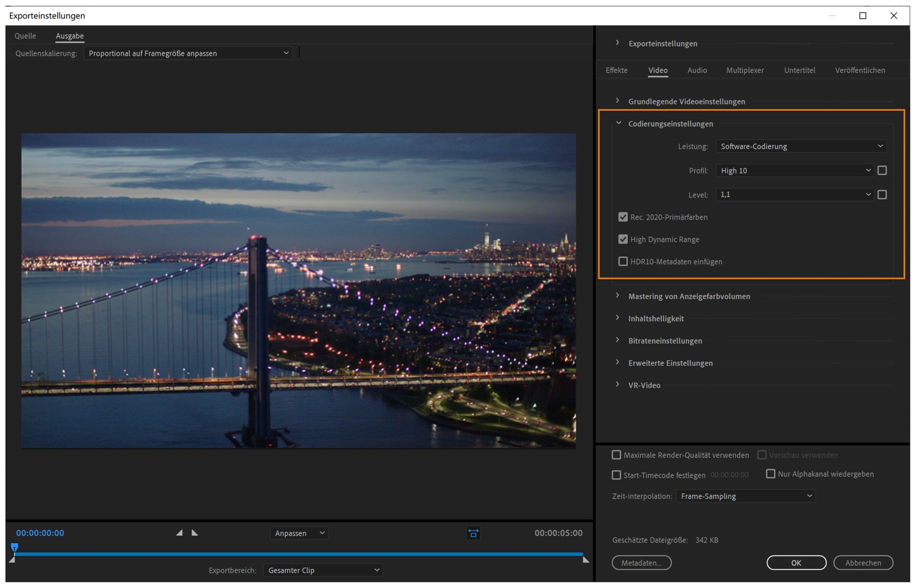Click the timeline end point triangle marker
Viewport: 921px width, 588px height.
click(x=586, y=560)
